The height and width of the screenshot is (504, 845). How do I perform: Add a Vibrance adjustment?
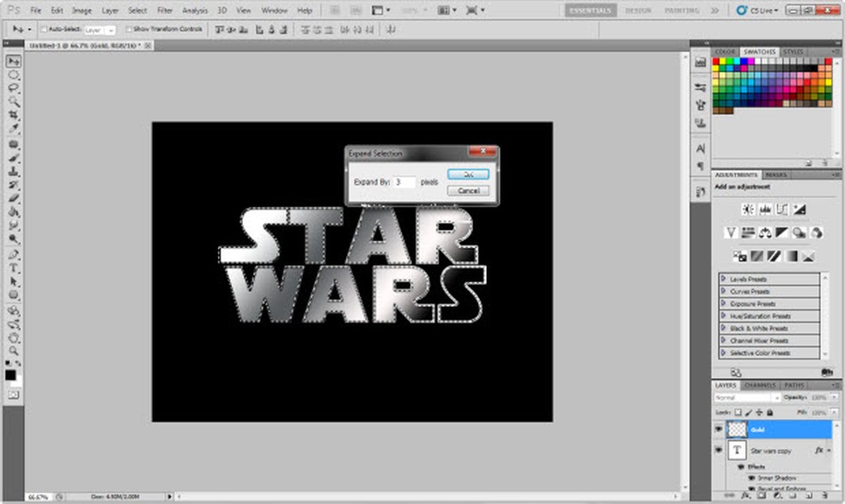[x=731, y=233]
